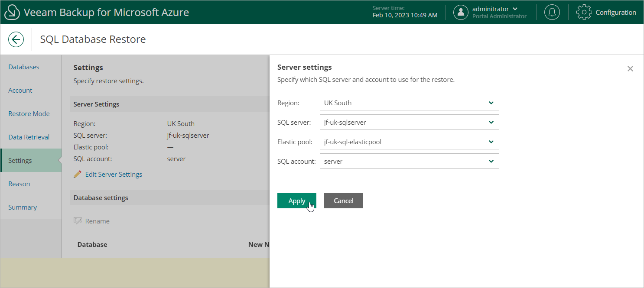
Task: Switch to the Restore Mode step
Action: pos(29,113)
